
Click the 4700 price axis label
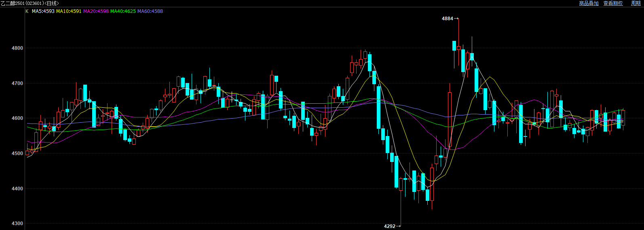(x=17, y=83)
